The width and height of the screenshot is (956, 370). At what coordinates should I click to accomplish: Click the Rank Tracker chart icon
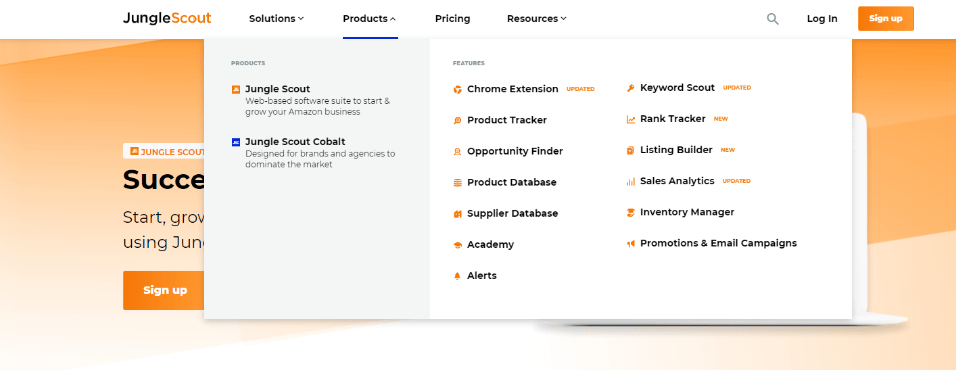[630, 119]
